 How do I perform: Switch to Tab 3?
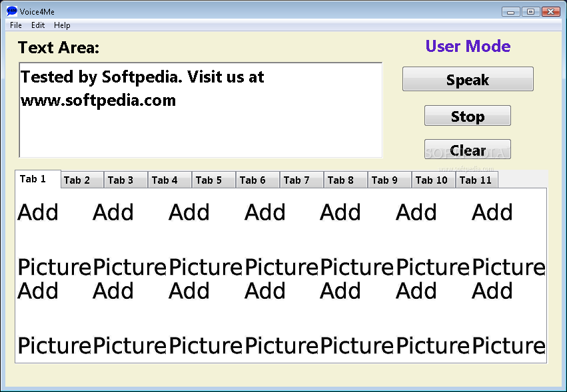(126, 180)
